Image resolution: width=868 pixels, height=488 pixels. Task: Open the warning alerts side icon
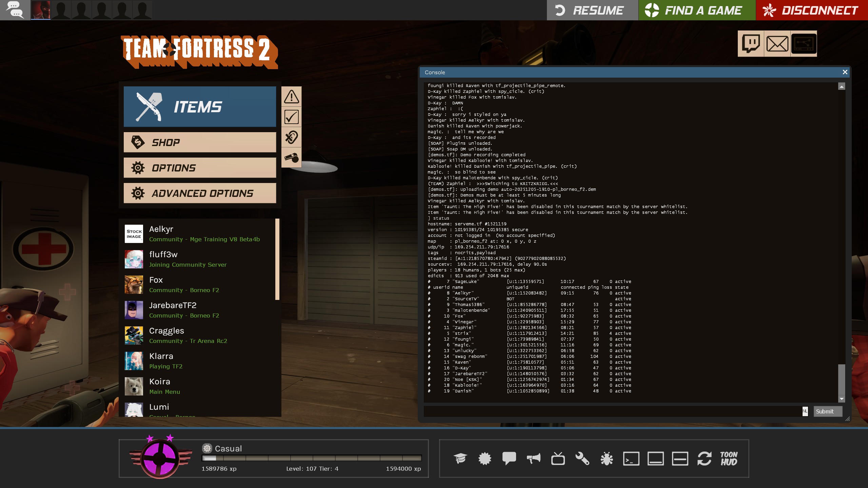(x=291, y=97)
